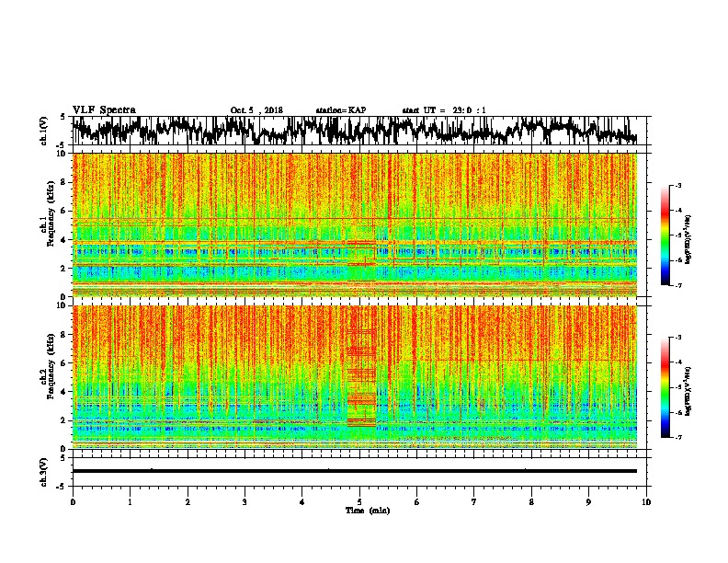728x563 pixels.
Task: Click the red burst lines near 5 min in ch.2
Action: point(361,377)
